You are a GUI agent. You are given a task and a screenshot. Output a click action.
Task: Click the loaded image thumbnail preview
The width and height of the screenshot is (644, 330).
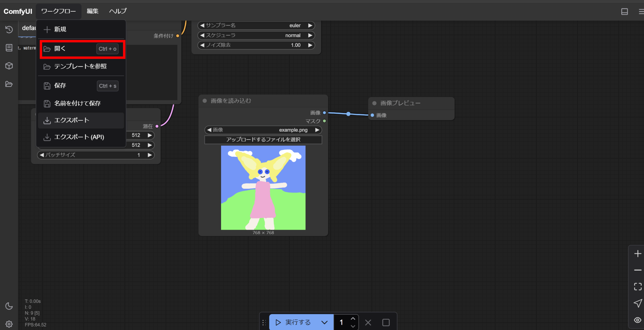point(263,188)
